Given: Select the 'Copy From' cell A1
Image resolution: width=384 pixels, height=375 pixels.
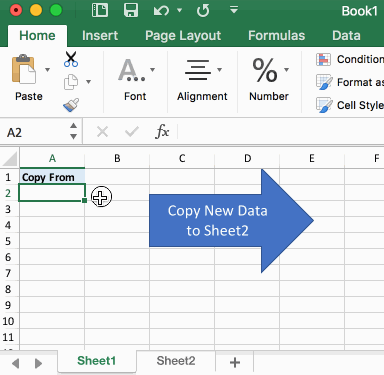Looking at the screenshot, I should (52, 177).
